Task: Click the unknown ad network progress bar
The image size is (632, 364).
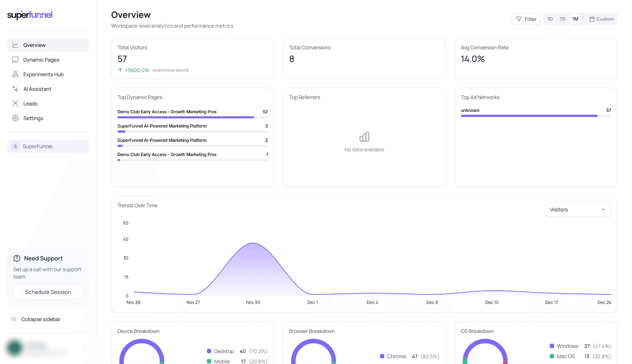Action: (536, 116)
